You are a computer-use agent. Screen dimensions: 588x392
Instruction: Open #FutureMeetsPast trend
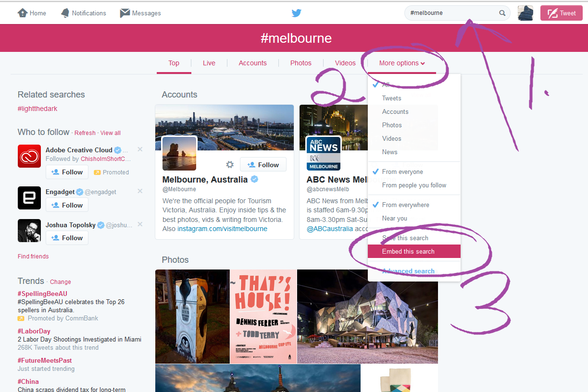45,360
